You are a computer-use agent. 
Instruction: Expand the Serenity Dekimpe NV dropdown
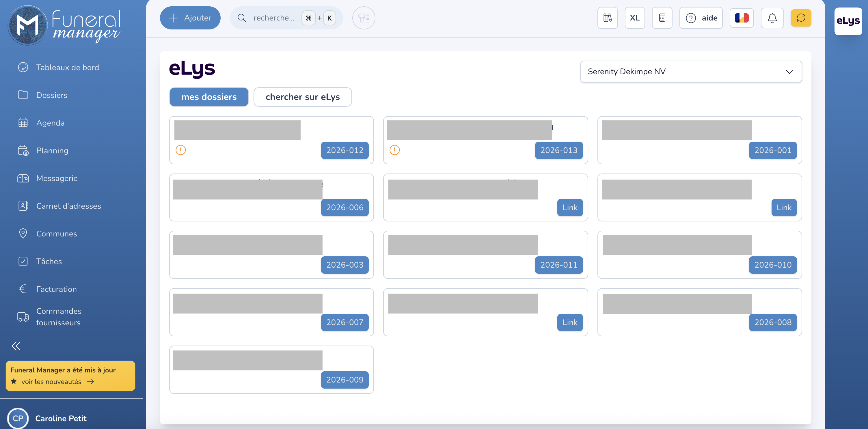(x=691, y=71)
